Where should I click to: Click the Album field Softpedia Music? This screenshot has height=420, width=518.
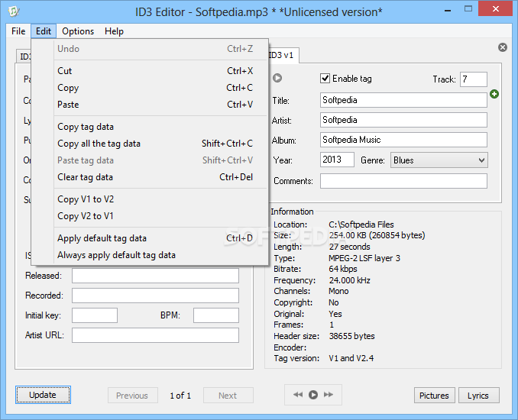tap(403, 140)
